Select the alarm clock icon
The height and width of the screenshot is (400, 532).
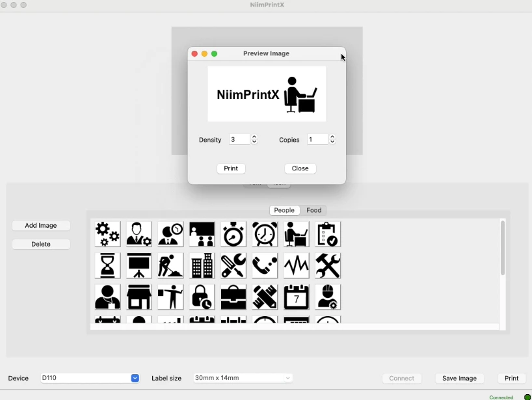pos(265,234)
